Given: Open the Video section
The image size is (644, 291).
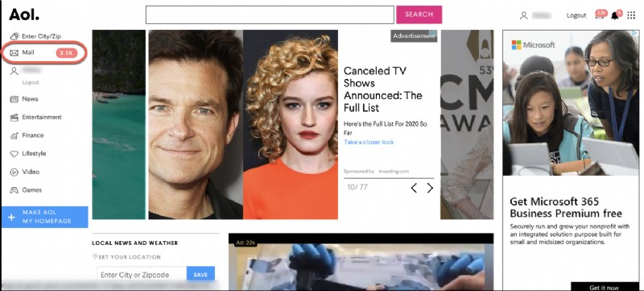Looking at the screenshot, I should point(31,172).
